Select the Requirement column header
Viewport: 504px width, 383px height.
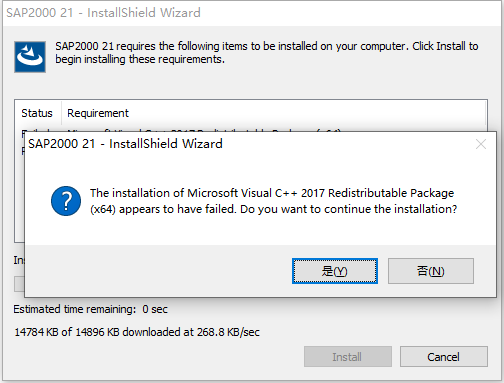click(x=98, y=113)
